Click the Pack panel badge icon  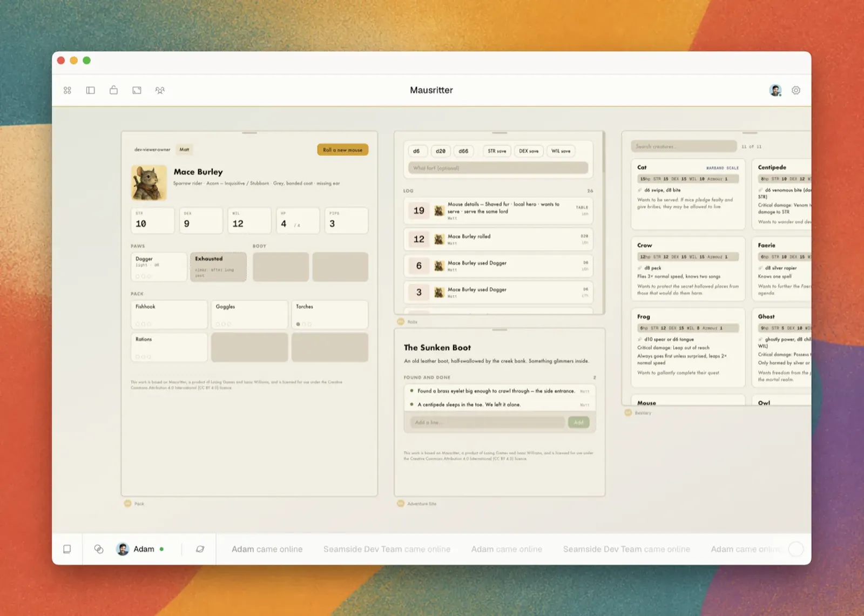[x=128, y=503]
